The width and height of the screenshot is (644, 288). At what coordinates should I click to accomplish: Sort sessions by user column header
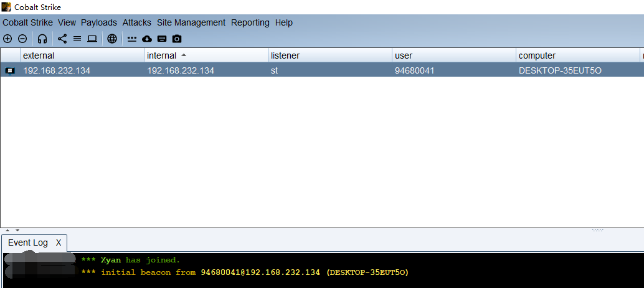[x=454, y=55]
